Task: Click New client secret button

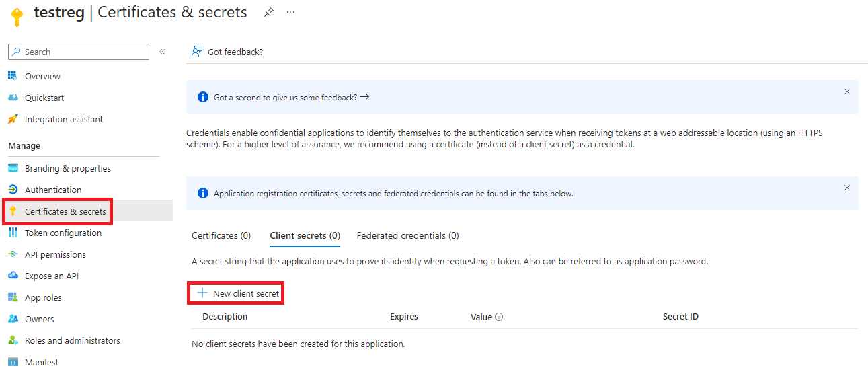Action: 238,293
